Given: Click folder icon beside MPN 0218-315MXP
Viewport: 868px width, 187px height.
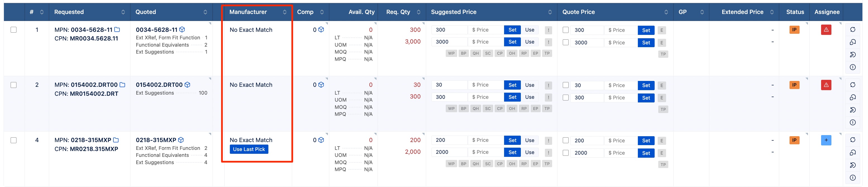Looking at the screenshot, I should 116,140.
